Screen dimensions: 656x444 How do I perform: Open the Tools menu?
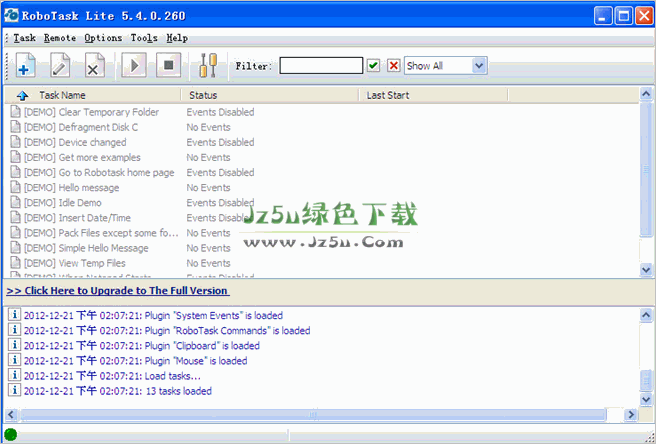tap(144, 38)
